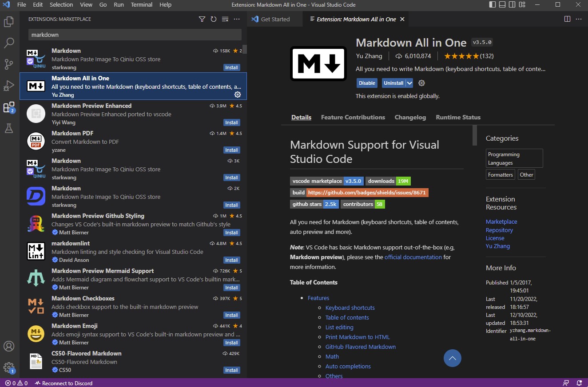Open the Explorer view
The image size is (588, 387).
(x=9, y=21)
